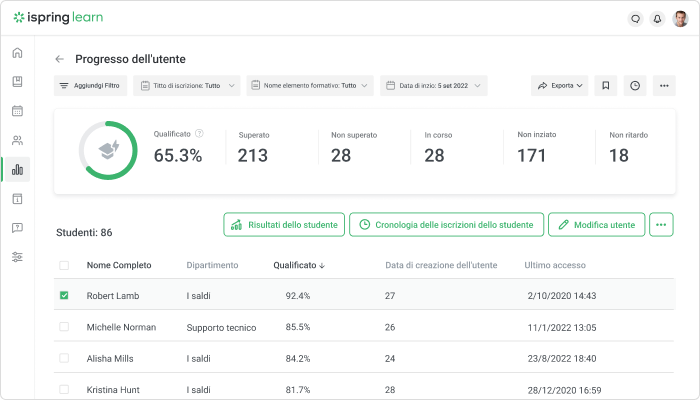Open the users icon in sidebar
The image size is (700, 400).
click(x=17, y=141)
